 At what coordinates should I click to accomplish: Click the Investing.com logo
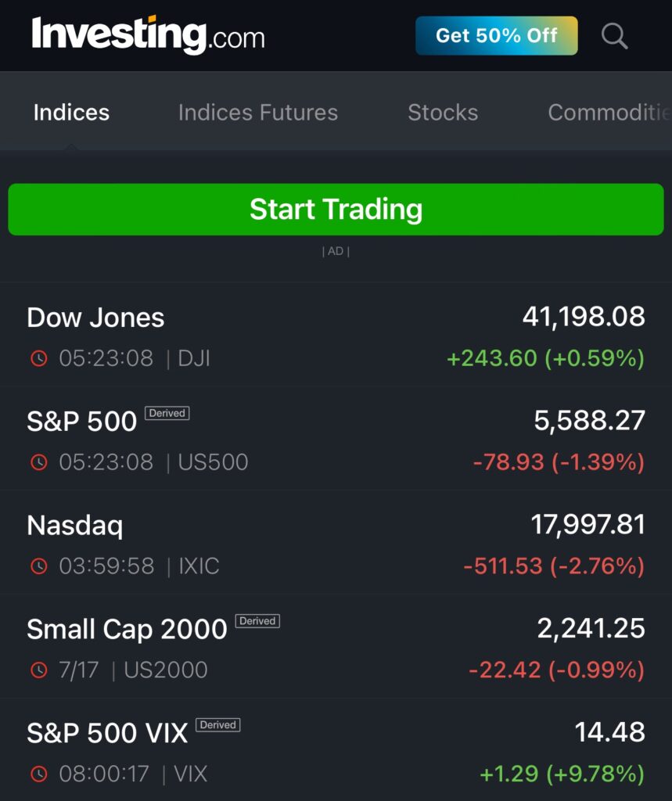coord(148,36)
